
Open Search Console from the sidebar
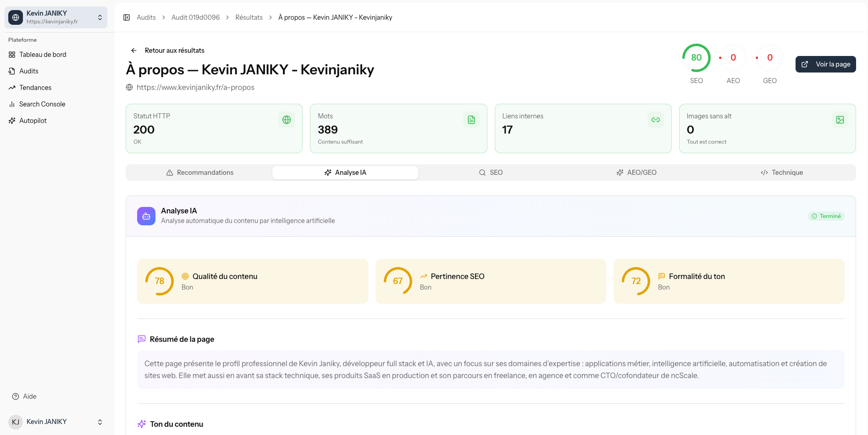42,104
